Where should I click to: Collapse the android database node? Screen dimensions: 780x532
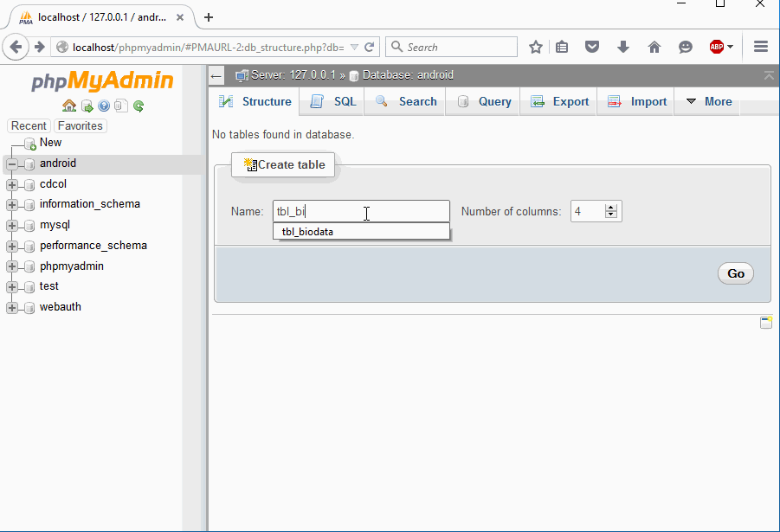point(12,164)
